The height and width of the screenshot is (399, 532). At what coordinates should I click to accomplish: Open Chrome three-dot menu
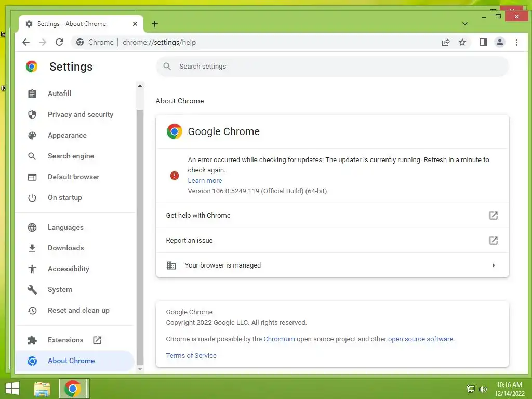(x=516, y=43)
